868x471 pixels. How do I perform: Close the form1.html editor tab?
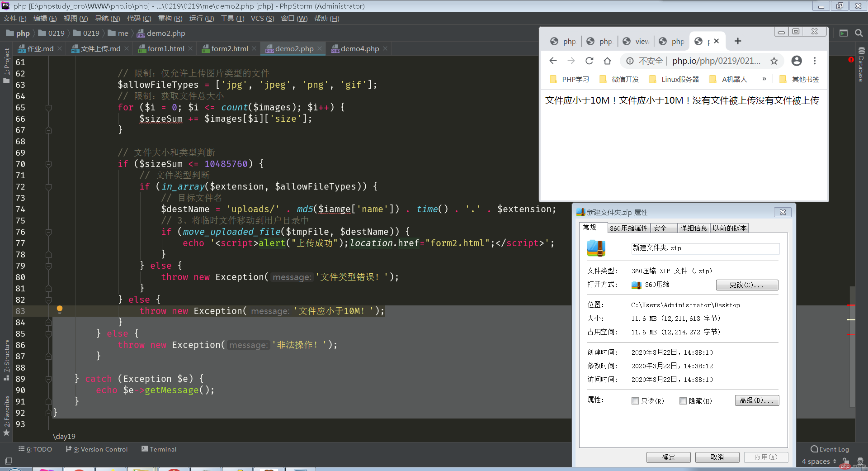[x=190, y=48]
